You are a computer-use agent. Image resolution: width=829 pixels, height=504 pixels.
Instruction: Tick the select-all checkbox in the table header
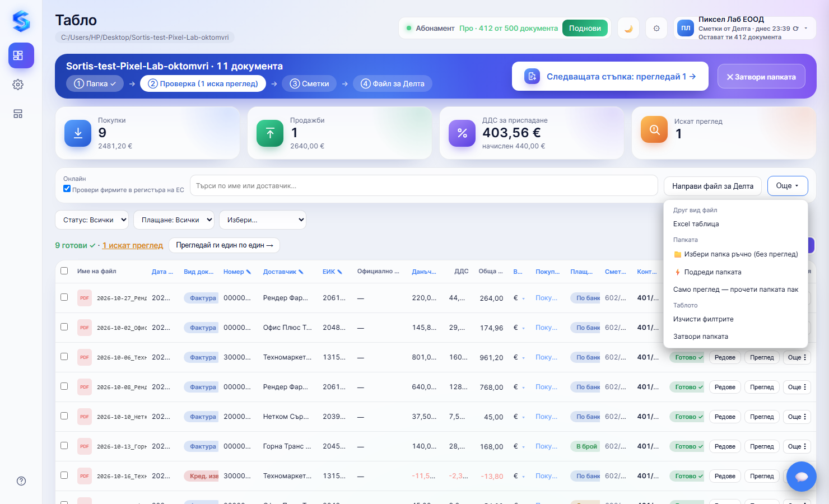pyautogui.click(x=64, y=271)
